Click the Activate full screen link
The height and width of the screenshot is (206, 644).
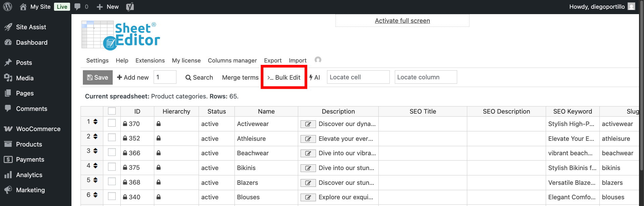point(402,21)
